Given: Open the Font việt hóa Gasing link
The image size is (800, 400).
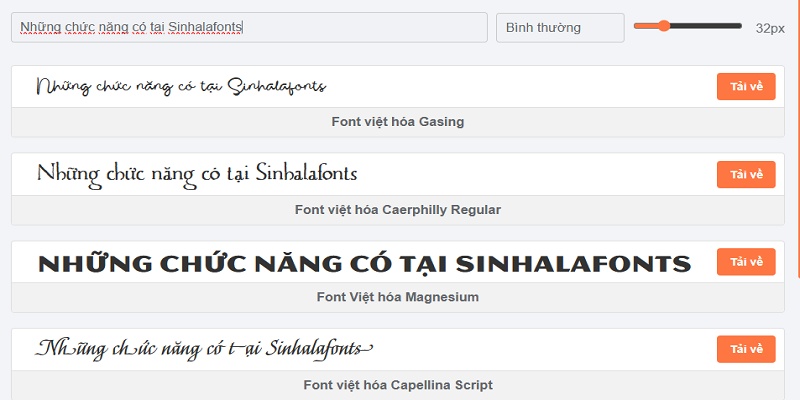Looking at the screenshot, I should pyautogui.click(x=397, y=122).
